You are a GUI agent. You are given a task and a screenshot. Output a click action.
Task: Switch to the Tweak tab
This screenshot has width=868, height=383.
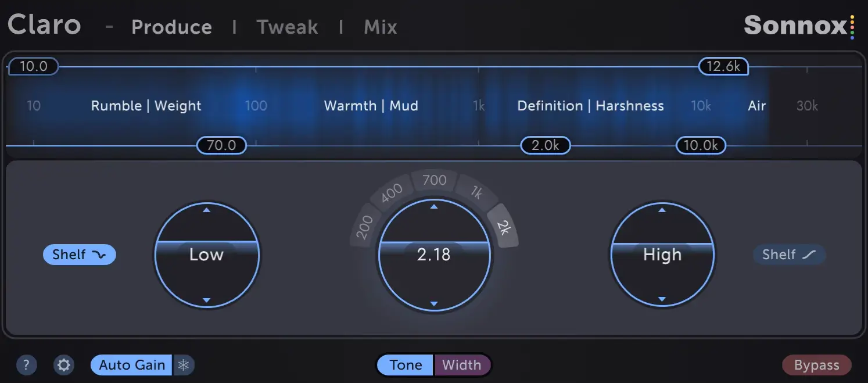coord(287,27)
